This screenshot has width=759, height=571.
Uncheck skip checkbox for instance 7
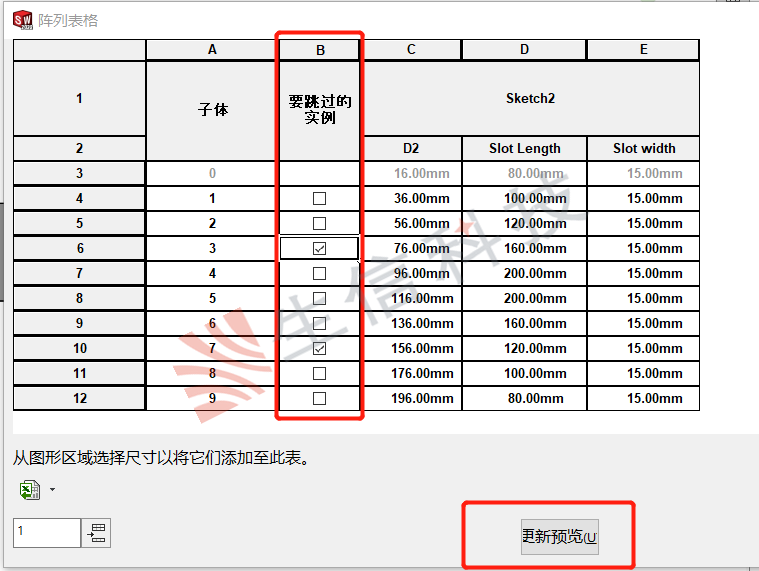point(319,348)
